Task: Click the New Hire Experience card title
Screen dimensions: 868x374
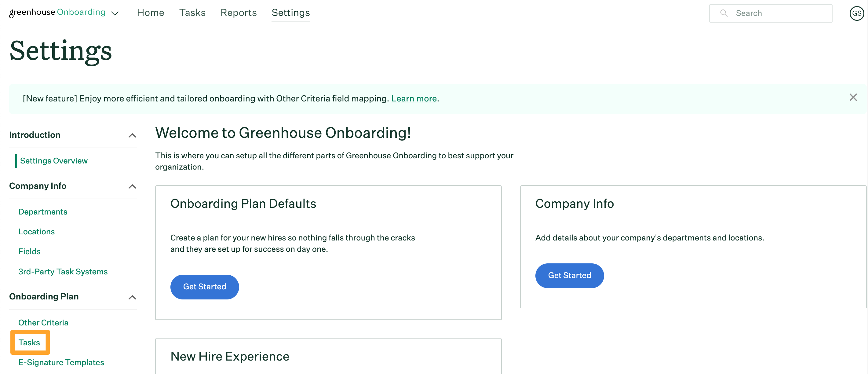Action: pos(230,356)
